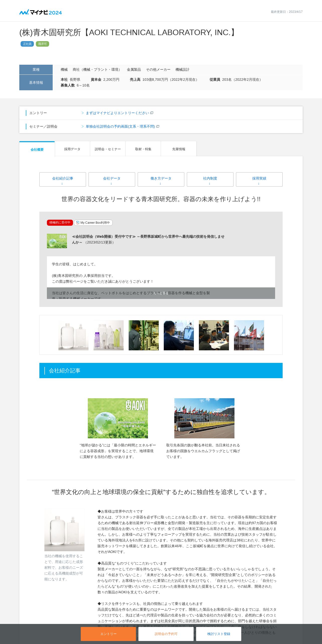The image size is (322, 644).
Task: Open まずはマイナビよりエントリーください link
Action: pos(117,113)
